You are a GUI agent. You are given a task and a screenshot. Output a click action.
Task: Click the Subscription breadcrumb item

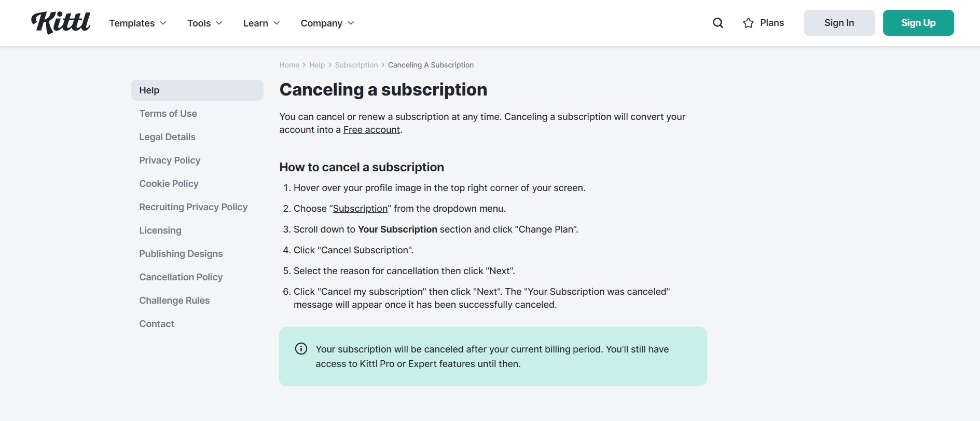[x=356, y=65]
